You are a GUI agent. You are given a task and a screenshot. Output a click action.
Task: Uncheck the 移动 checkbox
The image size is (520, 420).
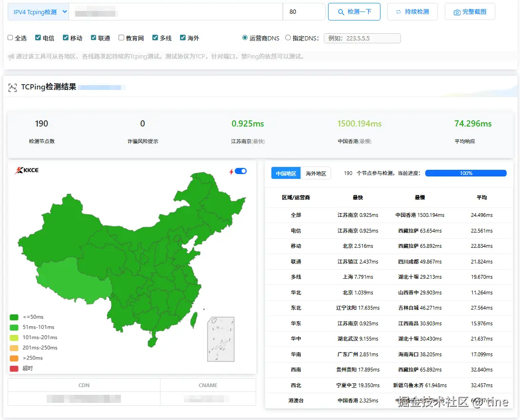point(65,38)
